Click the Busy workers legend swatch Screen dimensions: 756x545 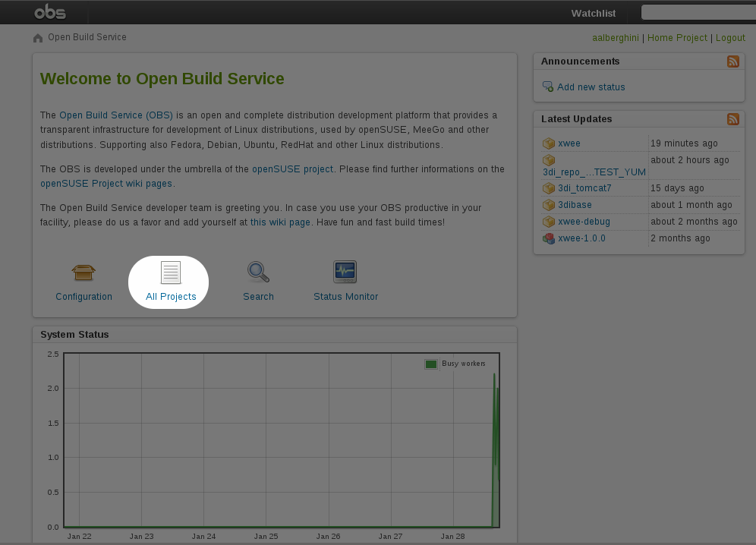click(x=431, y=364)
